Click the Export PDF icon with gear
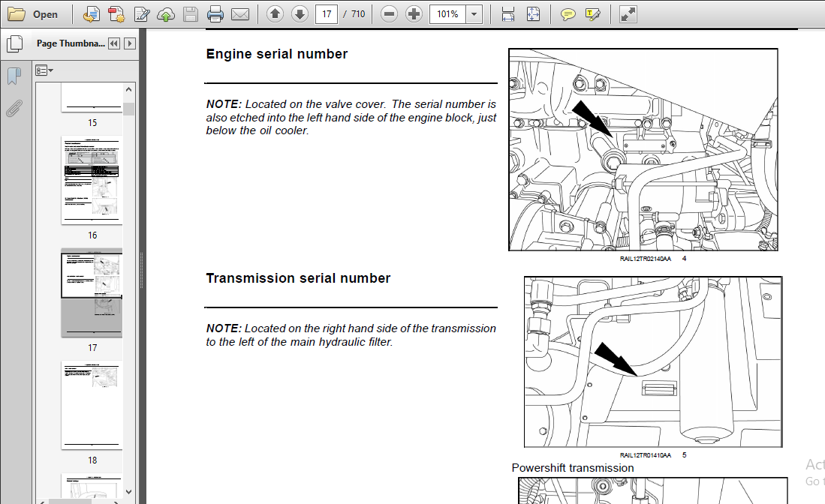 116,14
